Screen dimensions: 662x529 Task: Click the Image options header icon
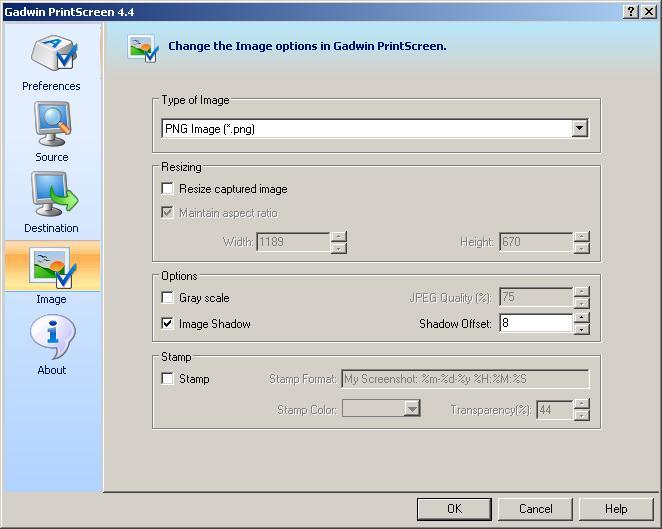pyautogui.click(x=143, y=49)
